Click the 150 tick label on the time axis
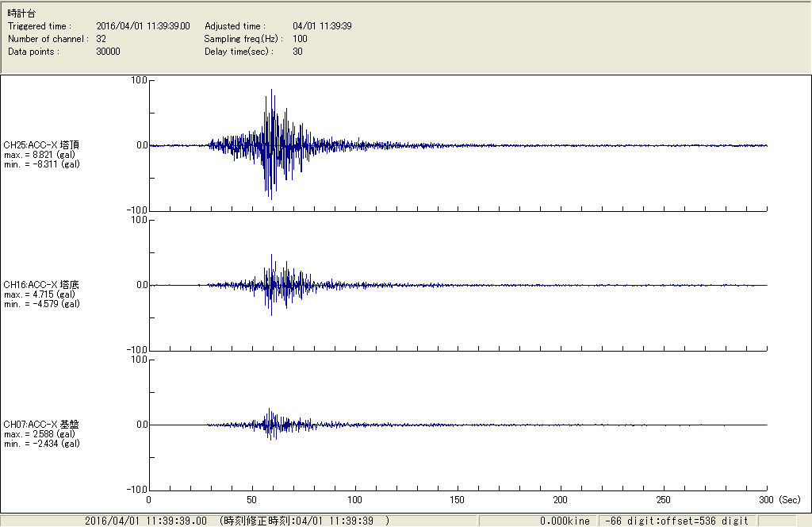The image size is (812, 527). pyautogui.click(x=458, y=501)
